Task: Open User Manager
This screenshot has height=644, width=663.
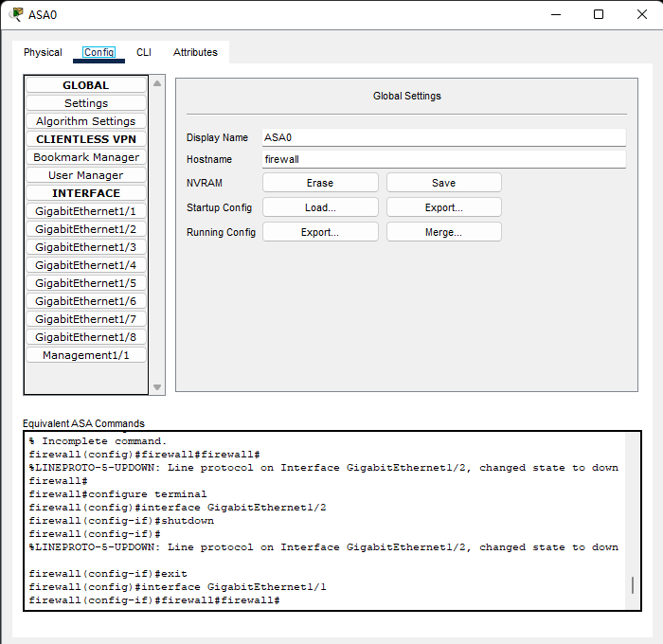Action: point(86,175)
